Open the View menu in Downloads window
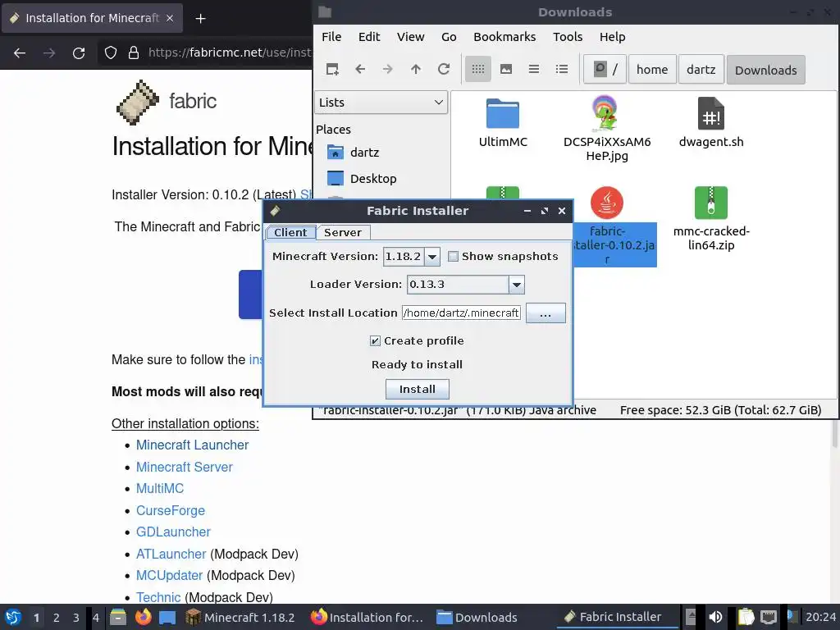Screen dimensions: 840x630 (x=410, y=37)
